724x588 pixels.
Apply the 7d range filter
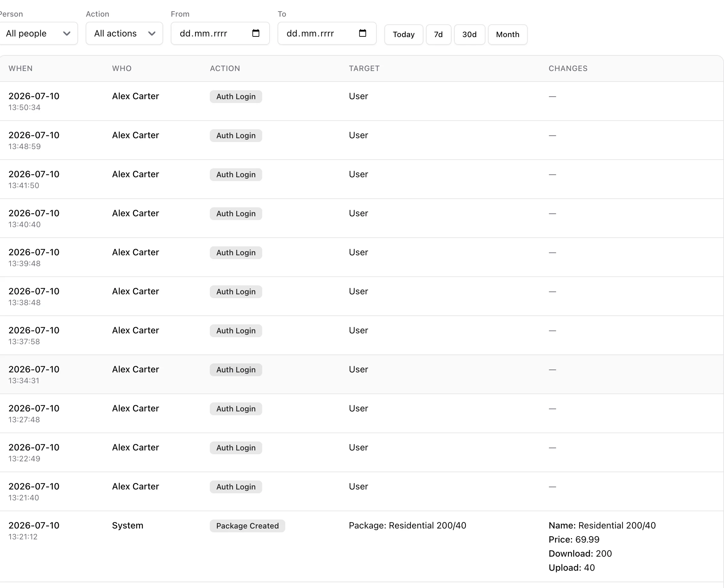tap(438, 35)
